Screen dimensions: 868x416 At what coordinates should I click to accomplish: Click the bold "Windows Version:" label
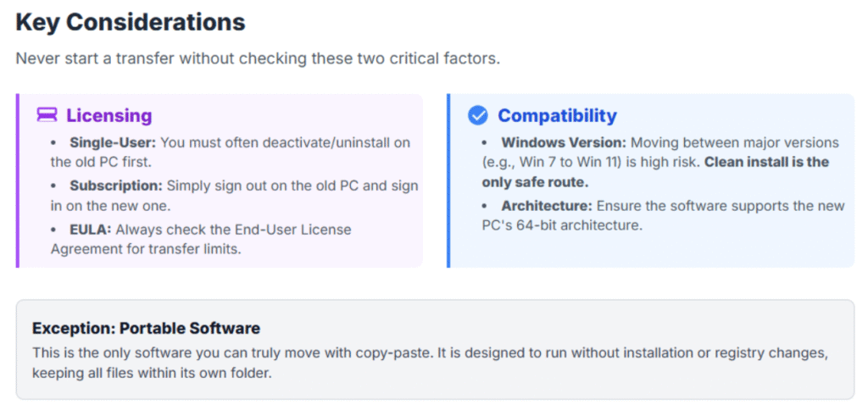click(564, 141)
